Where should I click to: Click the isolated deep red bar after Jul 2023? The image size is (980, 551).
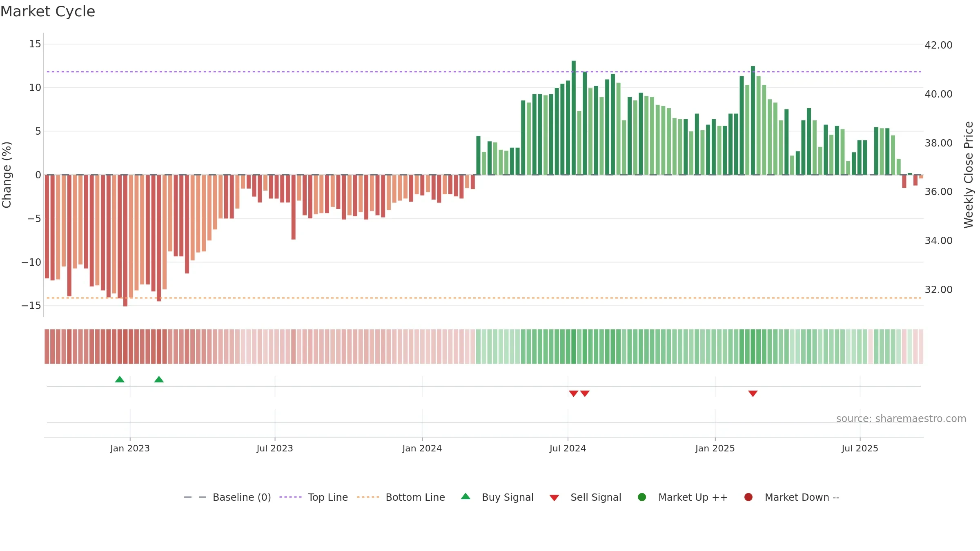[293, 207]
